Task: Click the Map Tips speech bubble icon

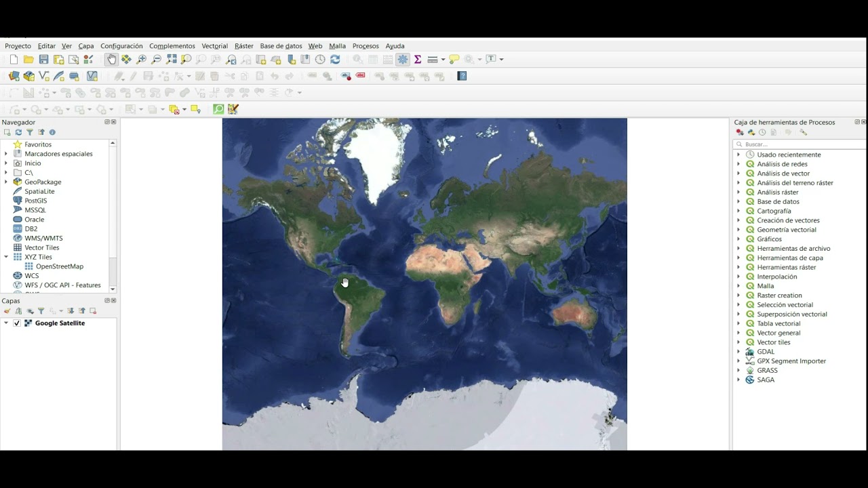Action: tap(454, 60)
